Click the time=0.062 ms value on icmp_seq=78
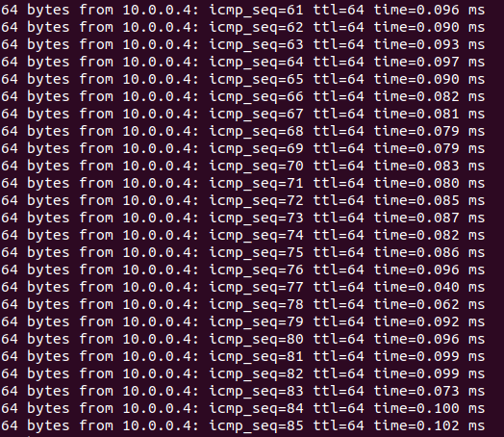This screenshot has height=437, width=504. coord(429,305)
